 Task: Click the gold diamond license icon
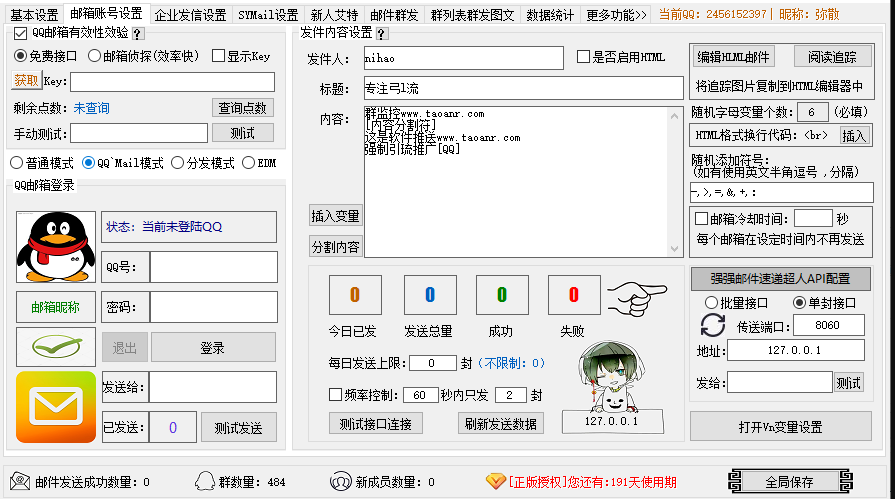coord(495,481)
